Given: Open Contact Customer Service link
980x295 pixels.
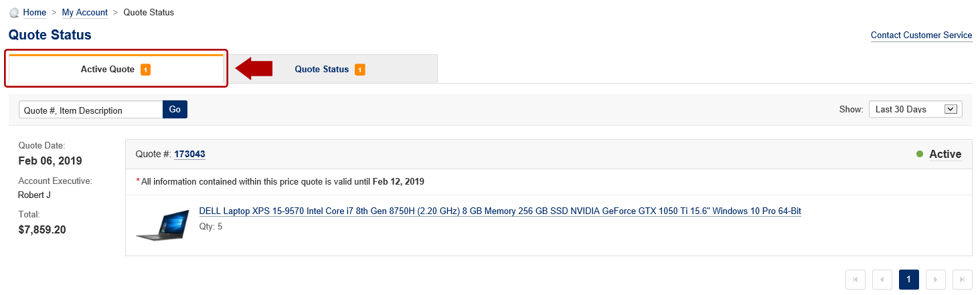Looking at the screenshot, I should (x=921, y=35).
